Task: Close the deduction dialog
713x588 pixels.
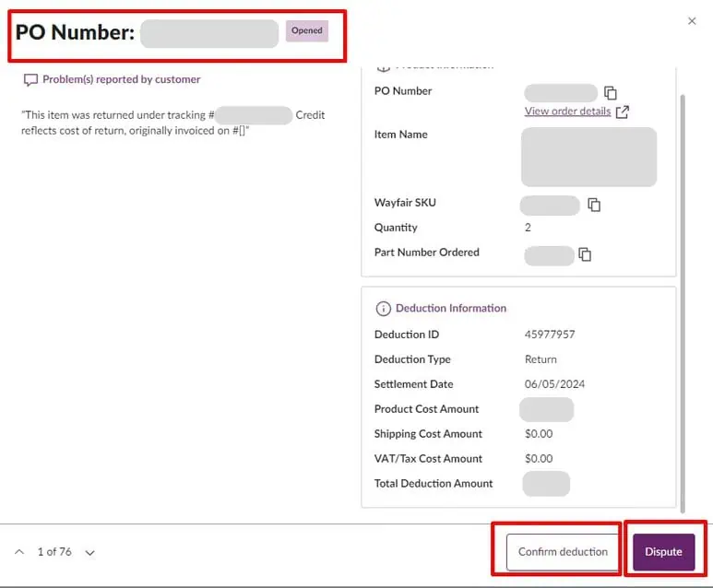Action: (x=692, y=21)
